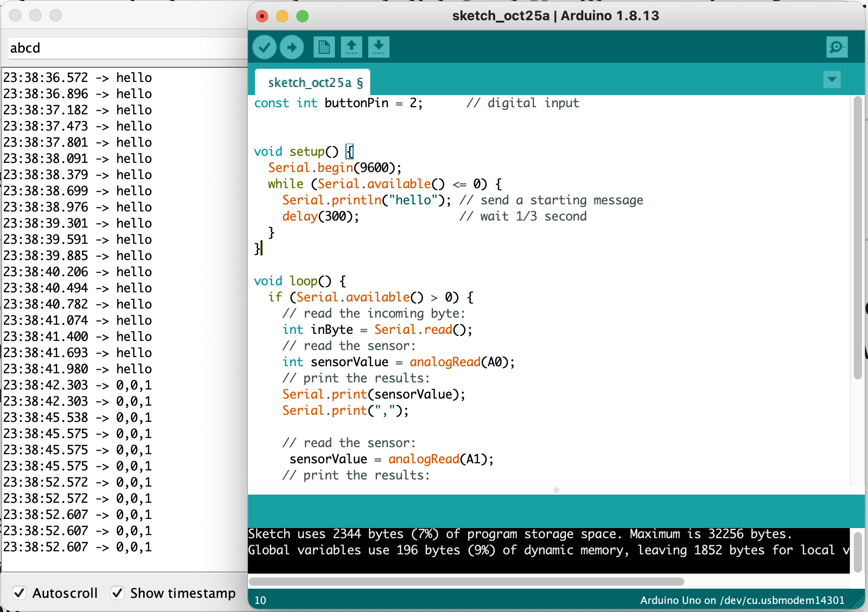
Task: Open the Serial Monitor magnifier icon
Action: (x=837, y=48)
